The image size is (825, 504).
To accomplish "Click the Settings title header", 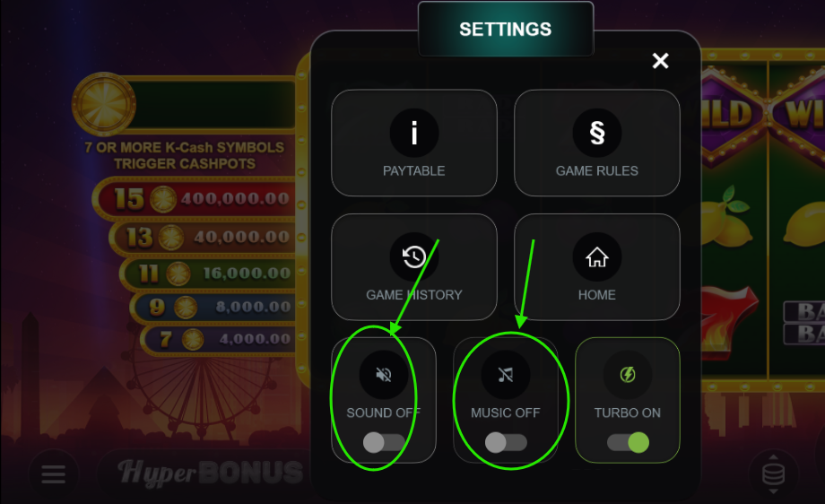I will click(506, 29).
